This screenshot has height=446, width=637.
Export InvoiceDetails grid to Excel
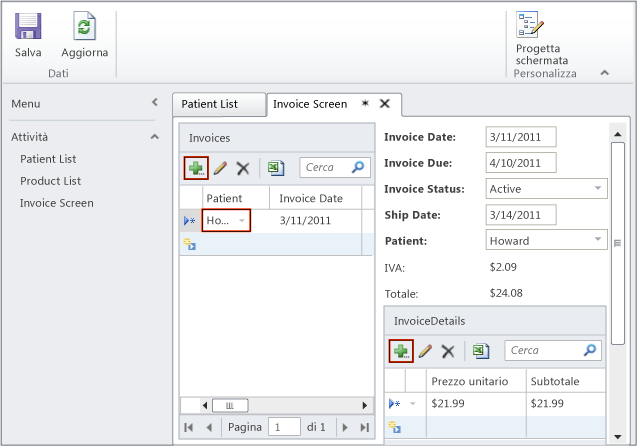tap(481, 351)
